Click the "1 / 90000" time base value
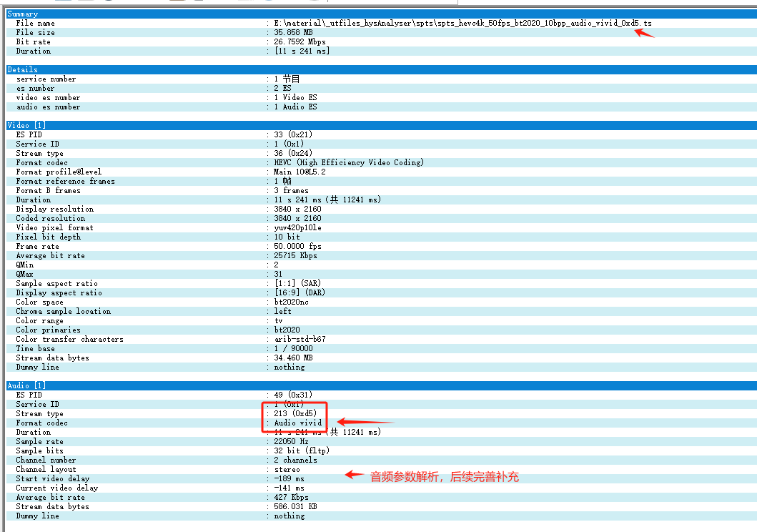The image size is (757, 532). [x=294, y=348]
